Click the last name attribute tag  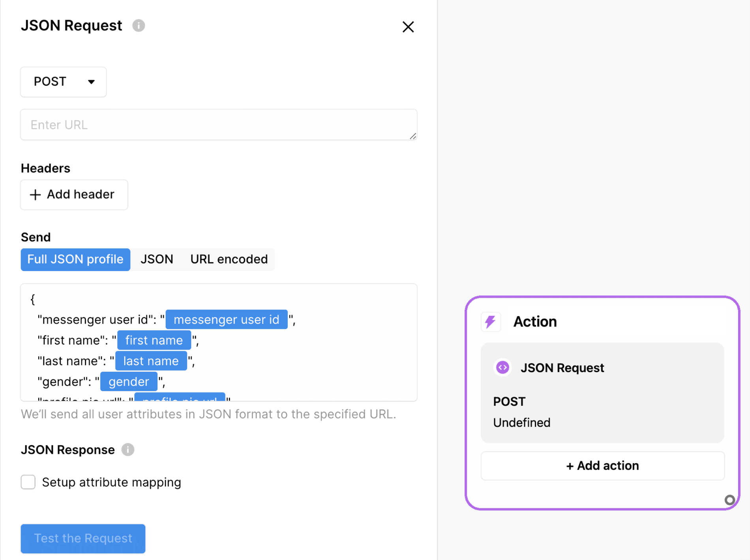(x=151, y=361)
